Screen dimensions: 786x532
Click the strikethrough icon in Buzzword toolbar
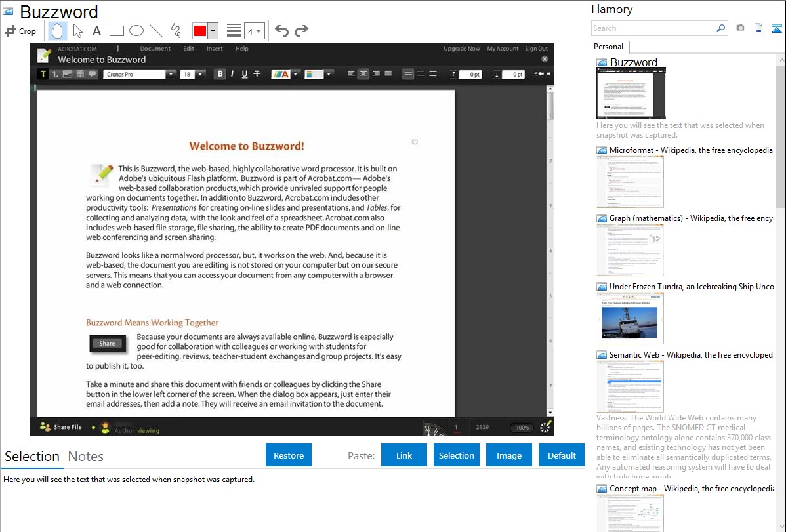click(x=257, y=73)
